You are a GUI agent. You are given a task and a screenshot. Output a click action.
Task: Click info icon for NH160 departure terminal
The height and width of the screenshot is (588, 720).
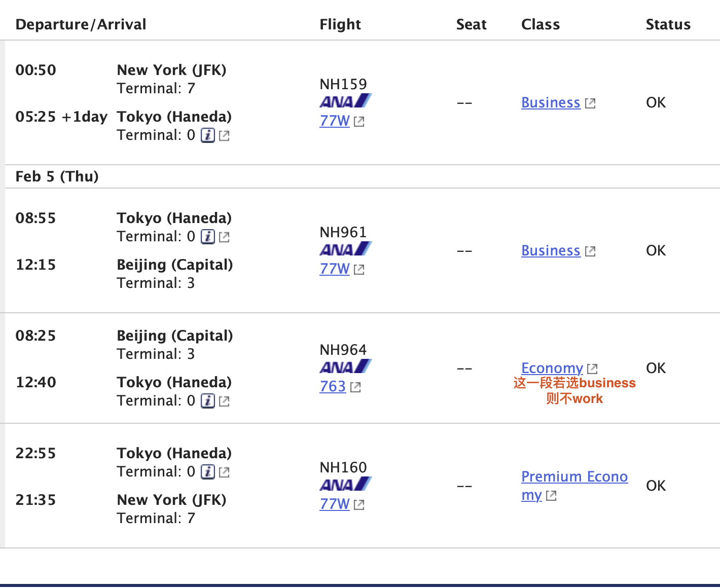pos(208,472)
